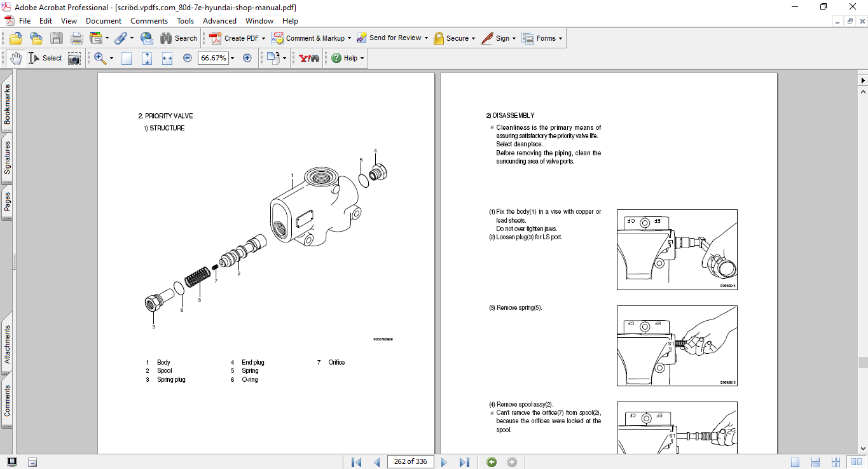
Task: Click the Open file folder icon
Action: click(15, 38)
